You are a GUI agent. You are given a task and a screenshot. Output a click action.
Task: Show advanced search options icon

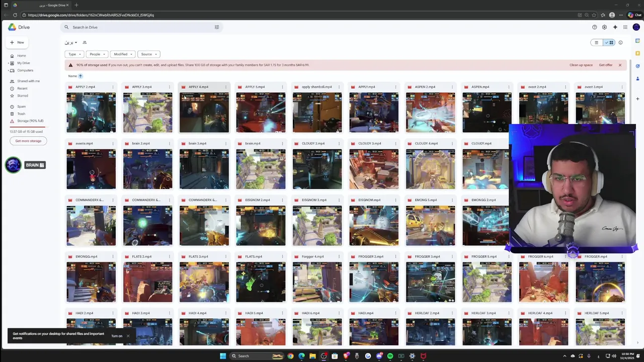pyautogui.click(x=217, y=27)
